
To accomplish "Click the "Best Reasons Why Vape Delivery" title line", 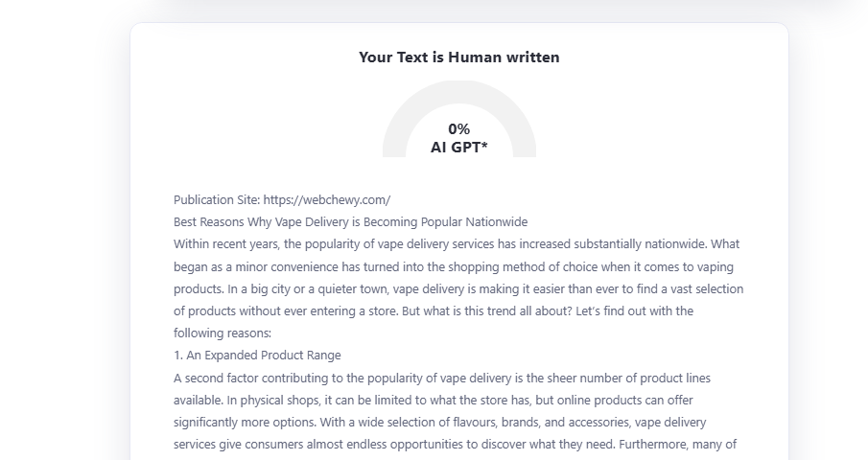I will pyautogui.click(x=350, y=222).
